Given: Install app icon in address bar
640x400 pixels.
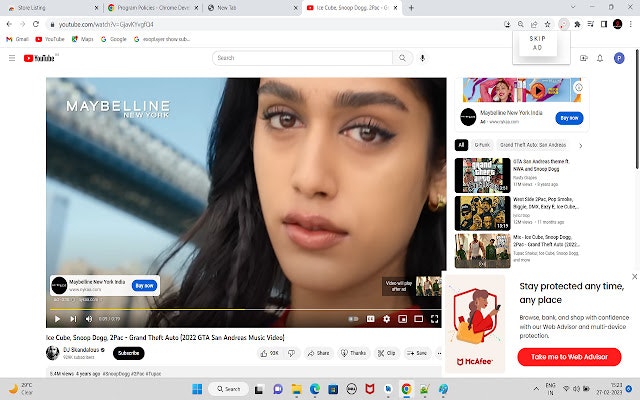Looking at the screenshot, I should pyautogui.click(x=507, y=24).
